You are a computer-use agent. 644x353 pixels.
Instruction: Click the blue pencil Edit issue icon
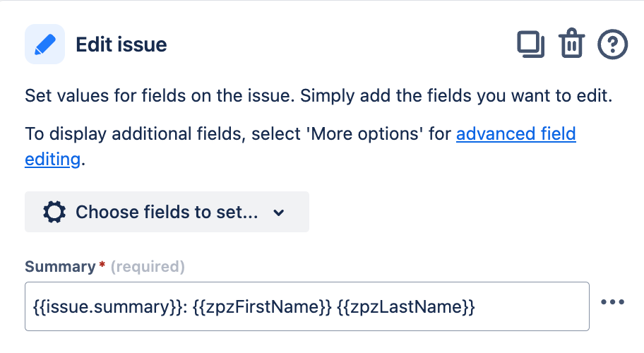pyautogui.click(x=44, y=44)
